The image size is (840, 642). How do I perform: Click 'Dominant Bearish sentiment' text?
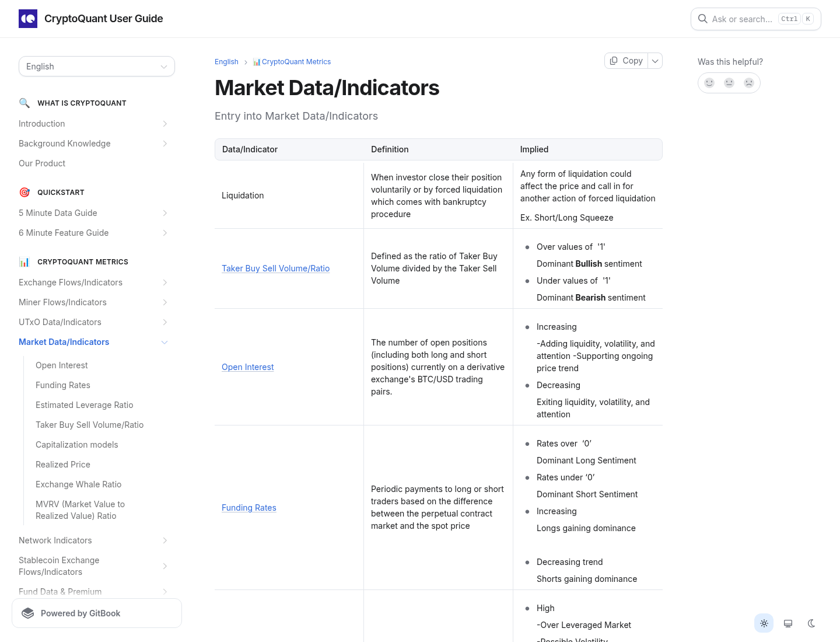pyautogui.click(x=591, y=298)
